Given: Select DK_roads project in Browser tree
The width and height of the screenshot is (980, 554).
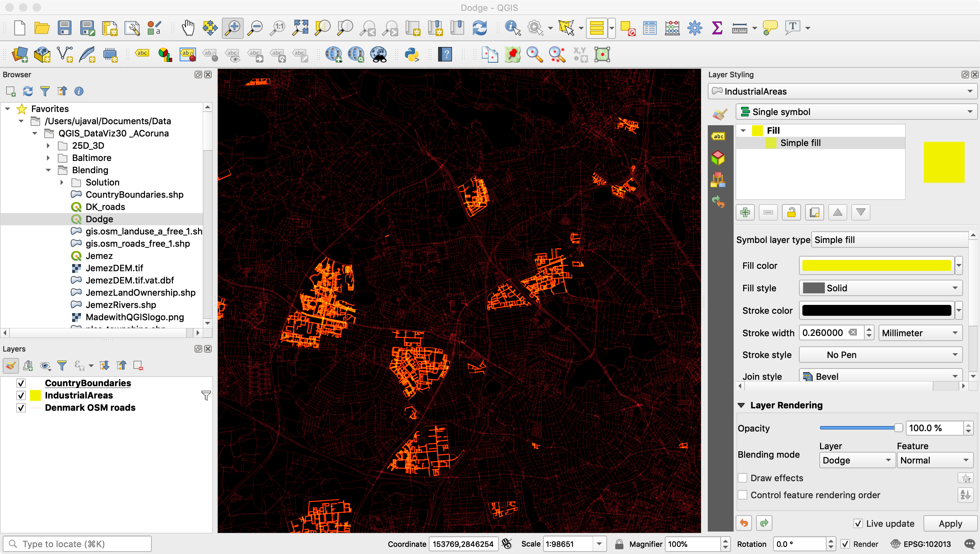Looking at the screenshot, I should (105, 207).
